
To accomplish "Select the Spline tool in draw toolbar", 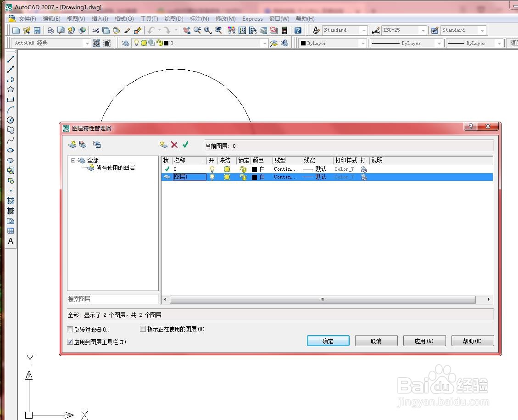I will click(x=11, y=140).
